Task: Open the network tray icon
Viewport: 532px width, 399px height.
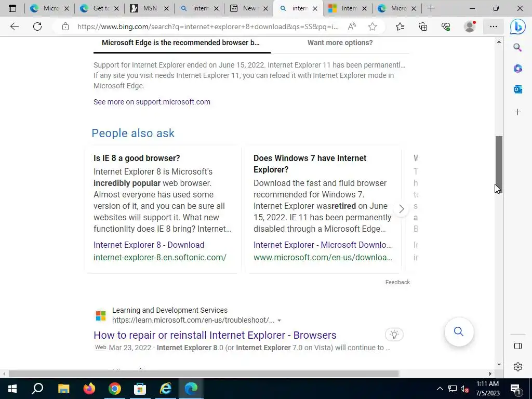Action: click(x=453, y=389)
